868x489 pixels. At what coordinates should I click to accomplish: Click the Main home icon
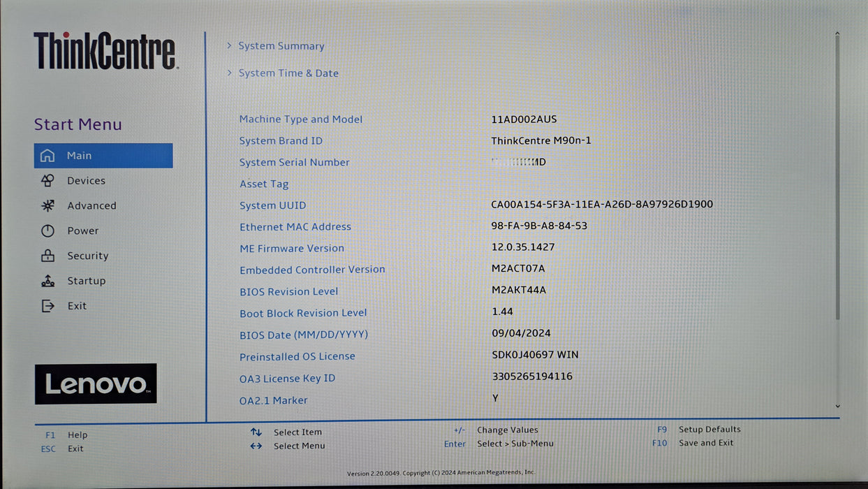click(47, 156)
